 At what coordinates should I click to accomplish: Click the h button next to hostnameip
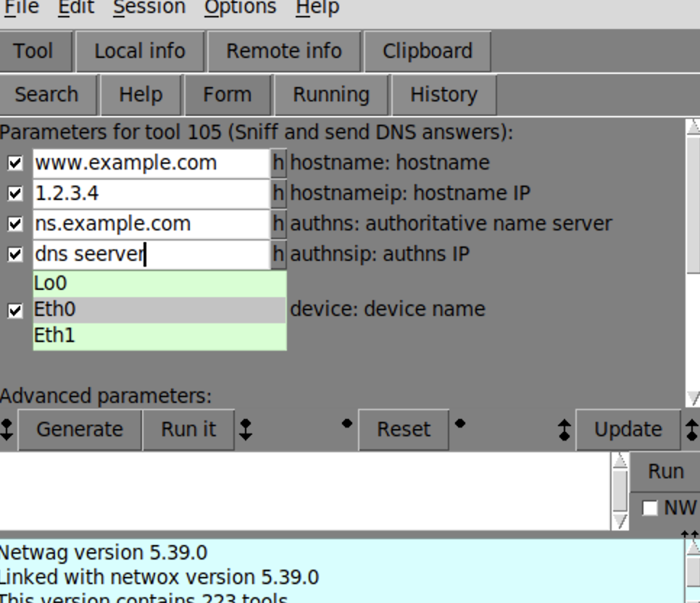(x=278, y=194)
